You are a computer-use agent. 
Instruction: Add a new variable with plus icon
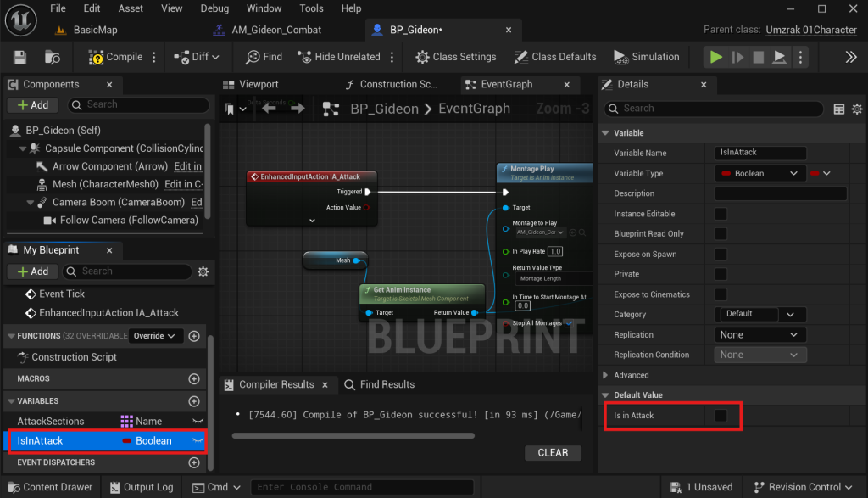[x=194, y=401]
